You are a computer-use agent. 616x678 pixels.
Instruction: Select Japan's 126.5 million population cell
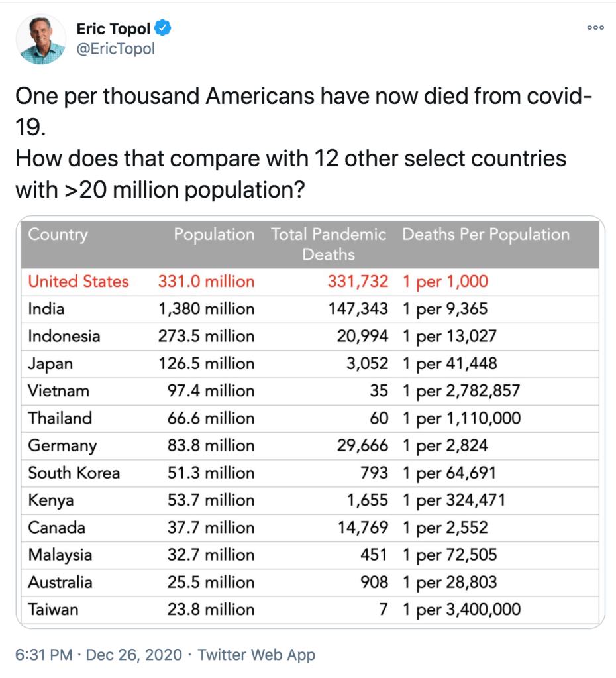[206, 363]
